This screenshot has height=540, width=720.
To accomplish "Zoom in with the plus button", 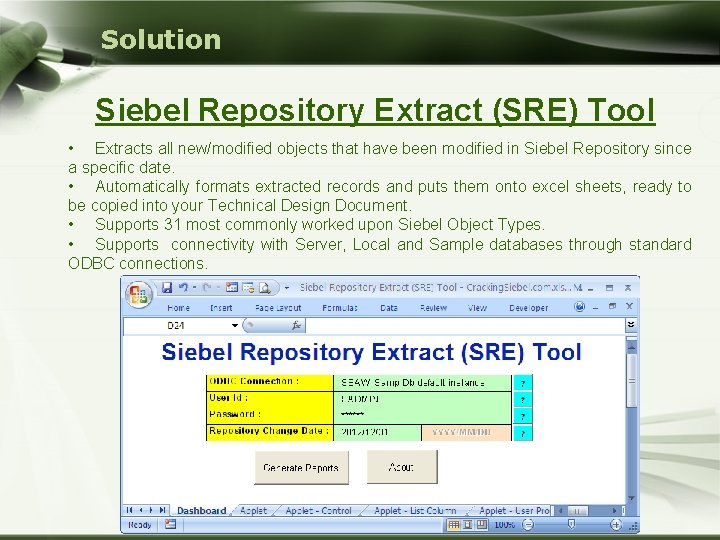I will pyautogui.click(x=616, y=524).
